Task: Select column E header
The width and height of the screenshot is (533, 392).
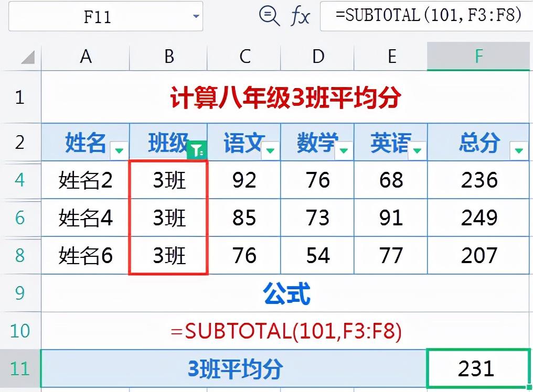Action: [391, 57]
